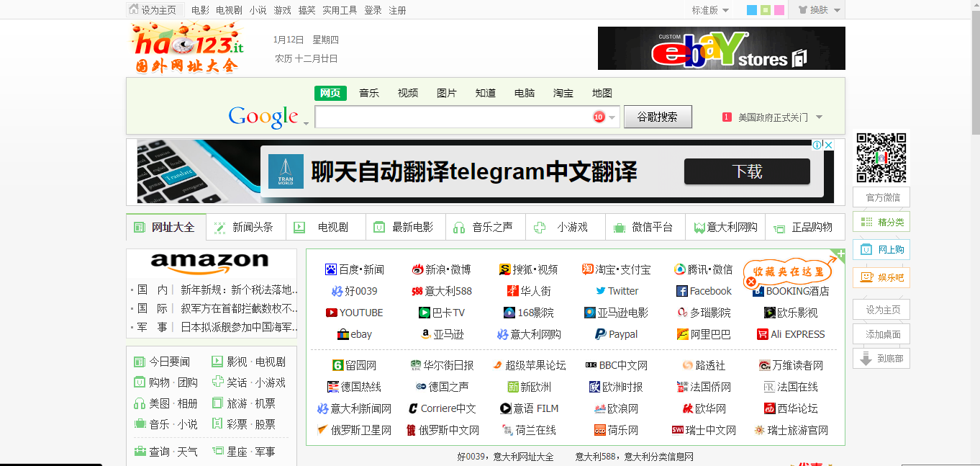
Task: Click the green plus corner in site grid
Action: [x=840, y=254]
